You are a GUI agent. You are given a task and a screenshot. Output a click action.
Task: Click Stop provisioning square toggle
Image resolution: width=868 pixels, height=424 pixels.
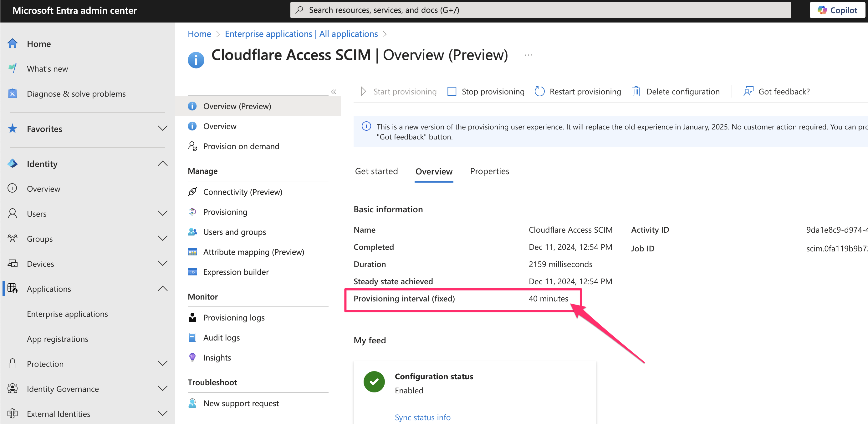point(452,92)
